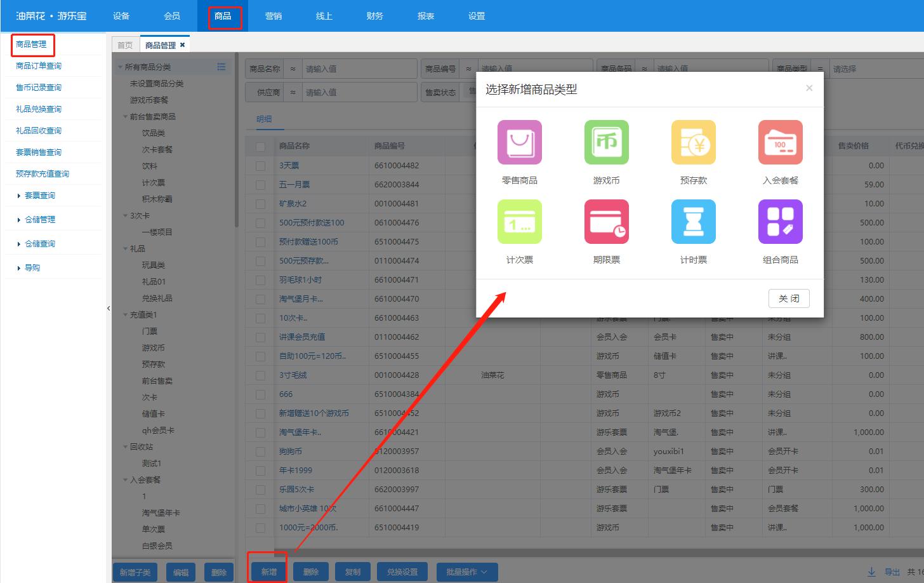Viewport: 924px width, 583px height.
Task: Collapse the 所有商品分类 tree root
Action: (120, 67)
